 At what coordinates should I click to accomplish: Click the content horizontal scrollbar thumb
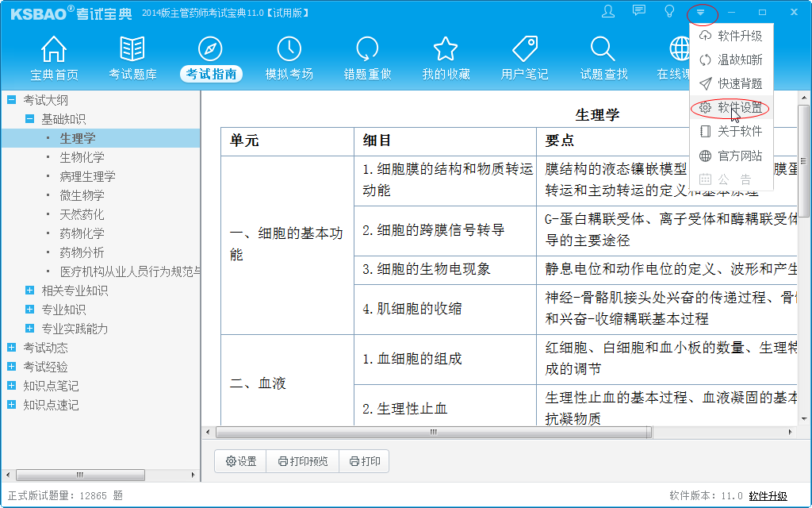point(433,432)
